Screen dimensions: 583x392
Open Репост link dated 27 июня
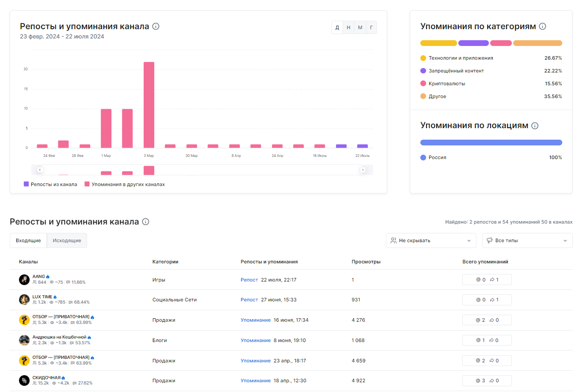(249, 300)
